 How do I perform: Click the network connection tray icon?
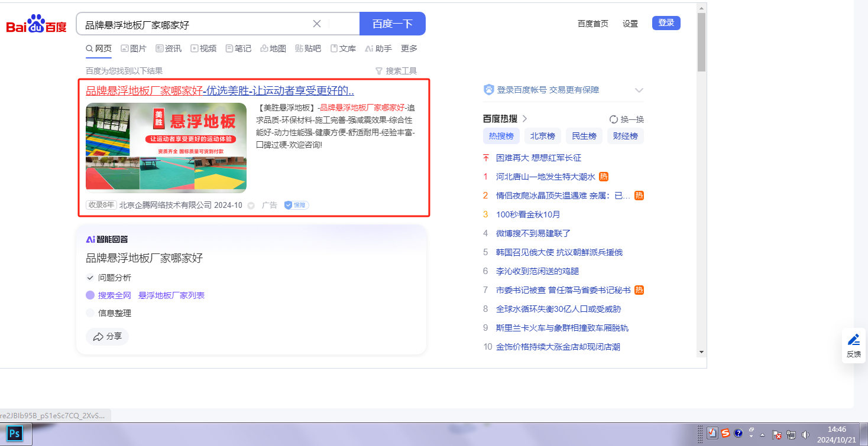pyautogui.click(x=791, y=434)
